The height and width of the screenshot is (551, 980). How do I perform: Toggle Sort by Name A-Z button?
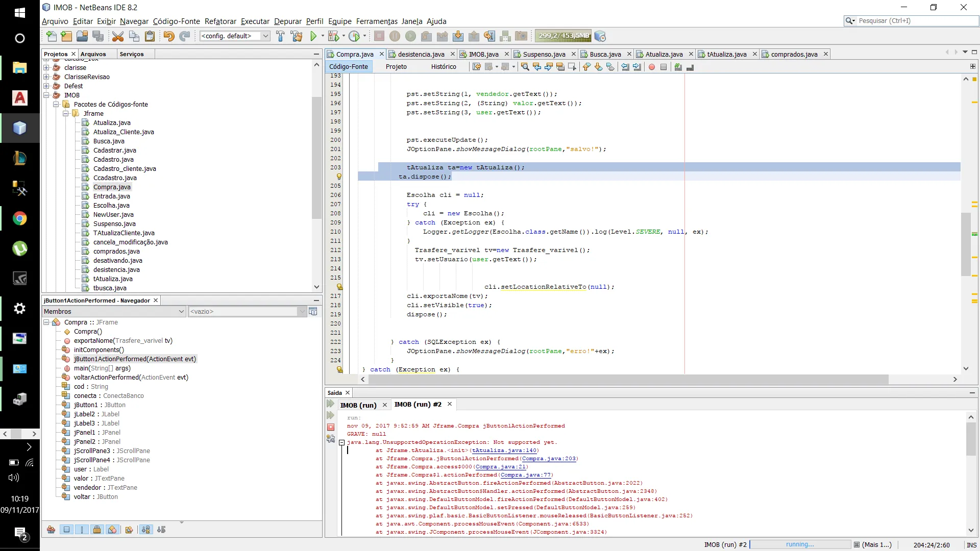point(145,530)
